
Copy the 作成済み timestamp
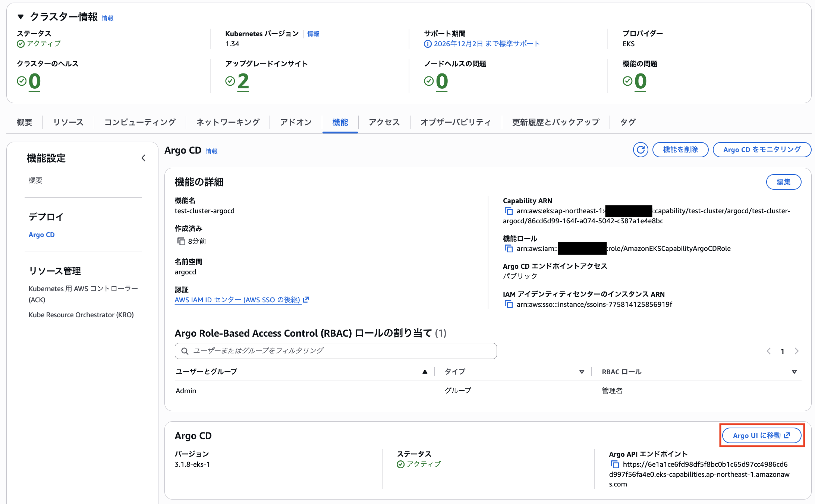(x=181, y=242)
